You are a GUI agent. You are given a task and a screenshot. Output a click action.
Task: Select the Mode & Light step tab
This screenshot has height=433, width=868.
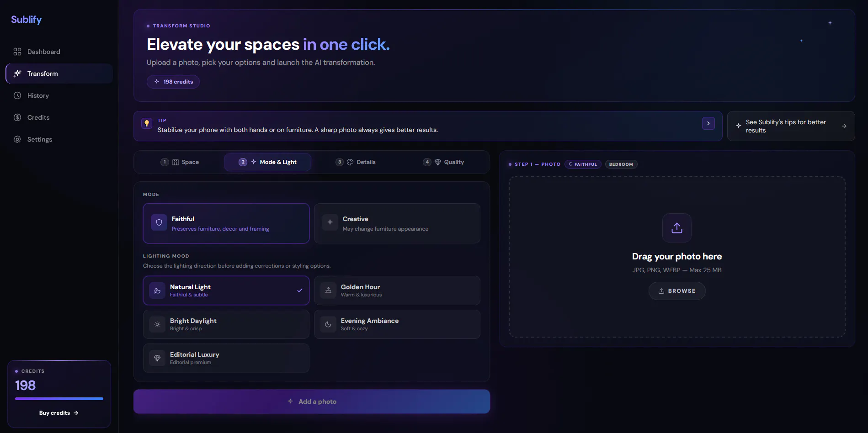(267, 162)
